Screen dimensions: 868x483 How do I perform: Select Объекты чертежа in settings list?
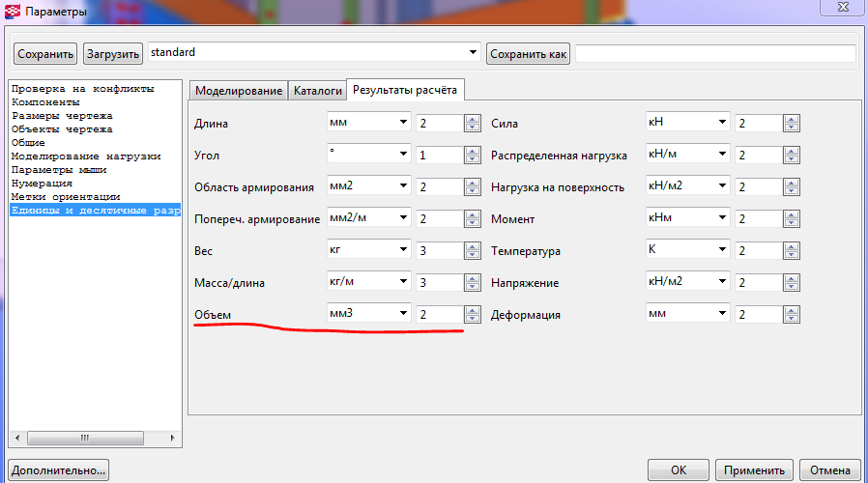(62, 128)
